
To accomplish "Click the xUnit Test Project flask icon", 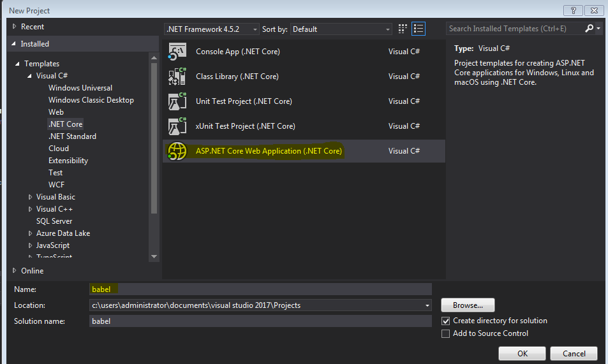I will 177,126.
